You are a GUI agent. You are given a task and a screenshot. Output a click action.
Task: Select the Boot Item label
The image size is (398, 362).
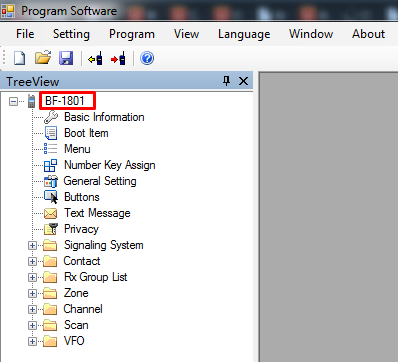(x=86, y=133)
